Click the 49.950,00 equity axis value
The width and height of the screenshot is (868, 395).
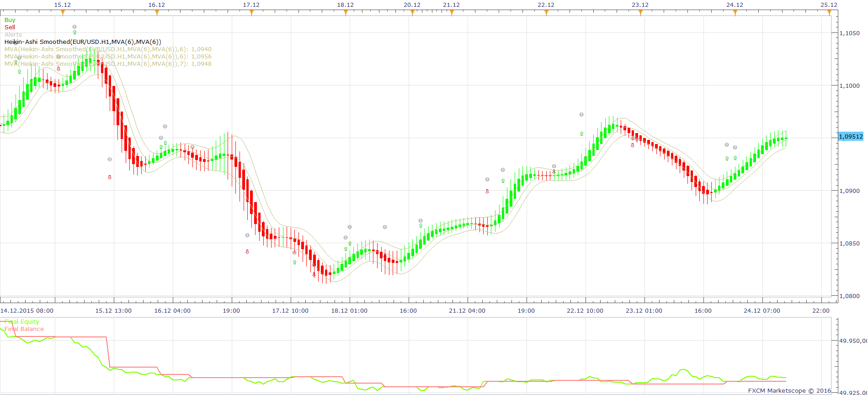click(x=853, y=341)
